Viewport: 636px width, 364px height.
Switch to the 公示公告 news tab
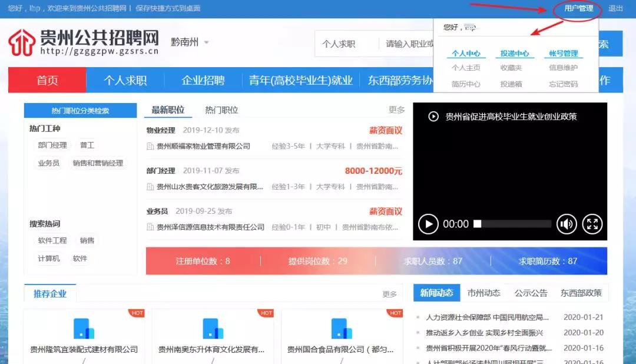point(533,293)
